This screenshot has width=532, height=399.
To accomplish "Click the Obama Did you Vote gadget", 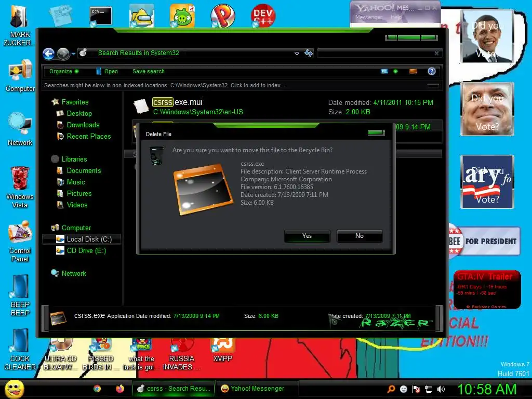I will pos(487,36).
